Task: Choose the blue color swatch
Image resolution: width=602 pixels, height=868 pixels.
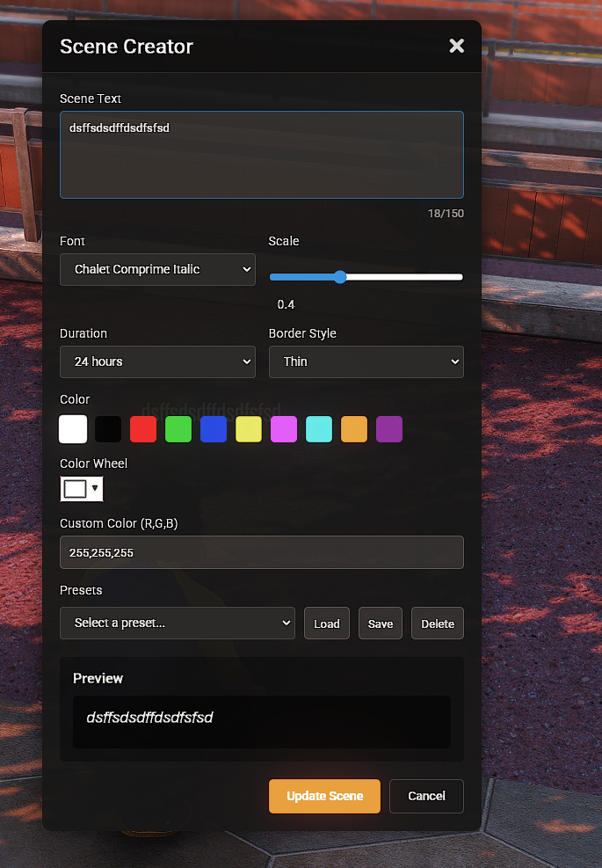Action: (x=214, y=429)
